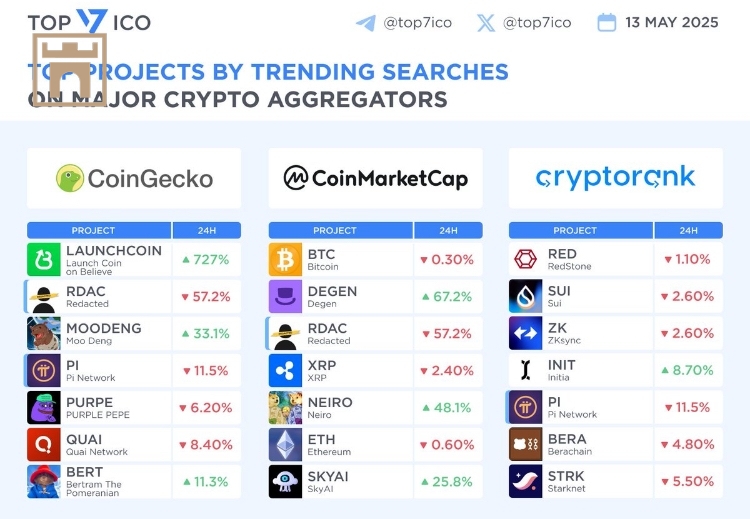750x519 pixels.
Task: Open the CoinGecko aggregator card
Action: 134,178
